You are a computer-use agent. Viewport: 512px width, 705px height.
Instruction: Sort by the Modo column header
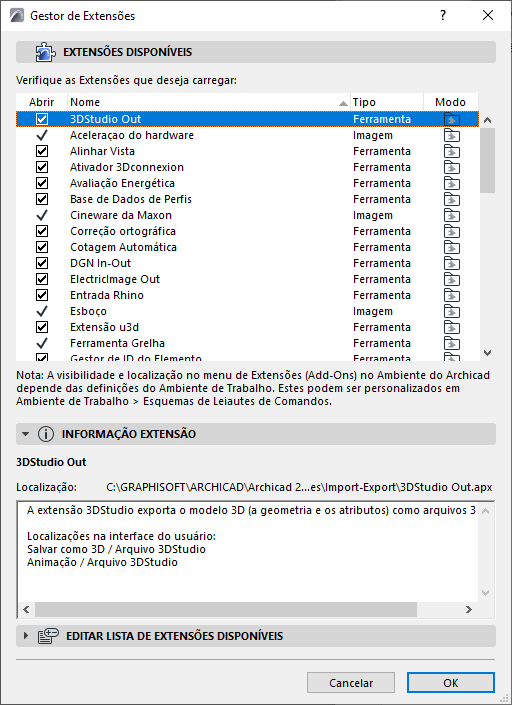[451, 102]
